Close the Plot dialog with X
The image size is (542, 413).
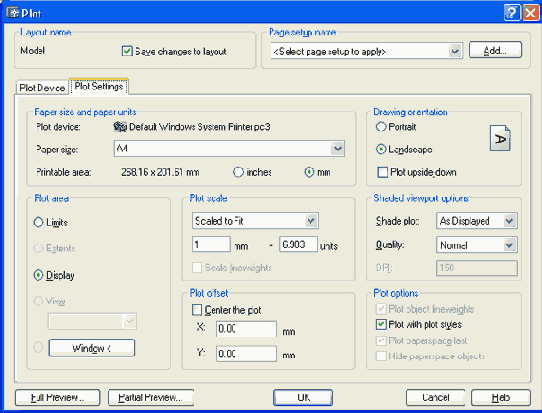pyautogui.click(x=531, y=13)
